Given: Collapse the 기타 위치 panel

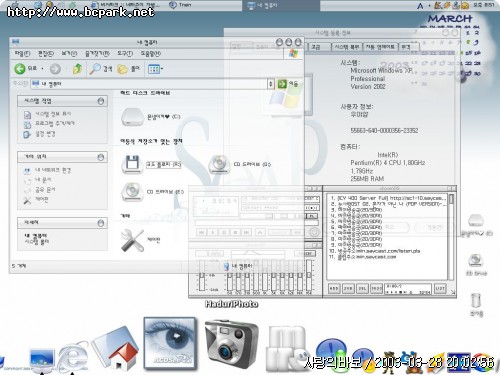Looking at the screenshot, I should coord(101,157).
